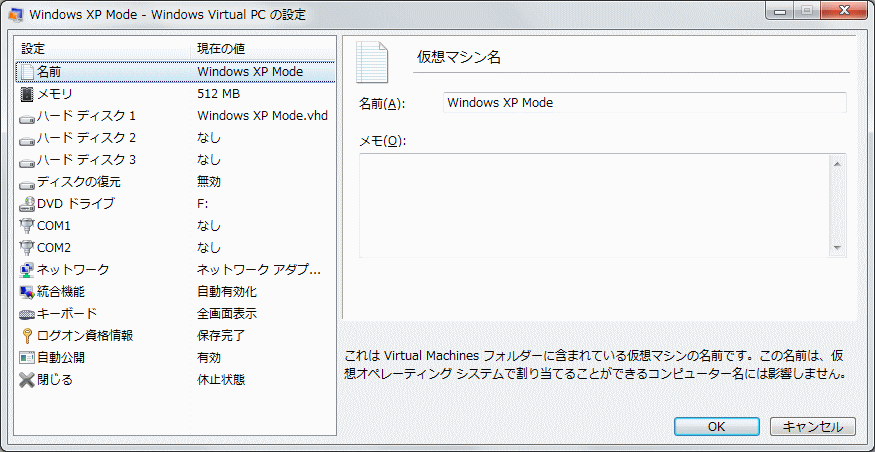Click the なし value beside COM1

pyautogui.click(x=209, y=226)
